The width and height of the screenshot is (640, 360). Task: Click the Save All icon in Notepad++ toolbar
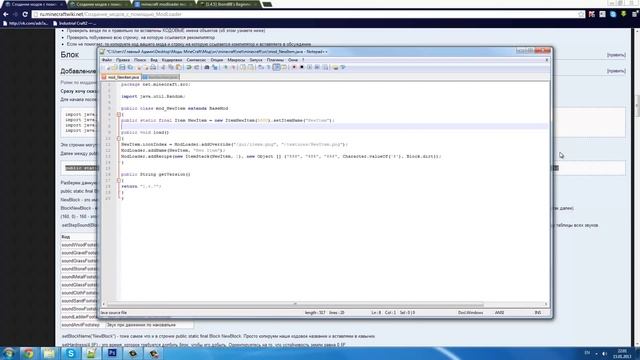tap(130, 67)
